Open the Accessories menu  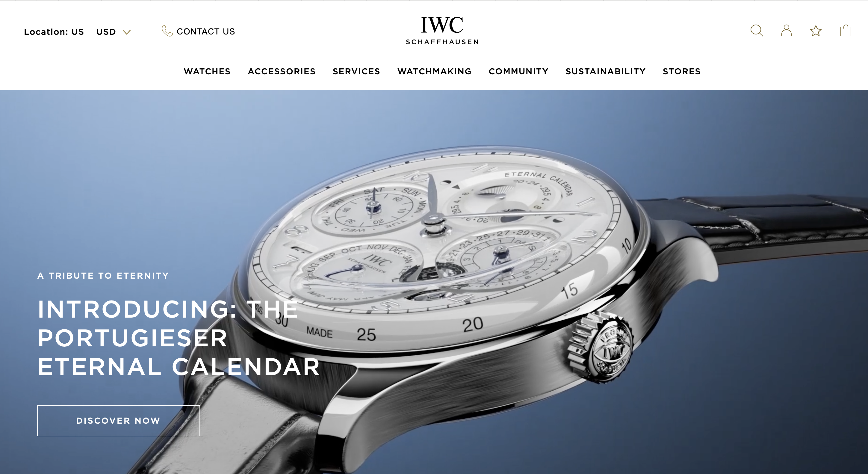pos(282,71)
